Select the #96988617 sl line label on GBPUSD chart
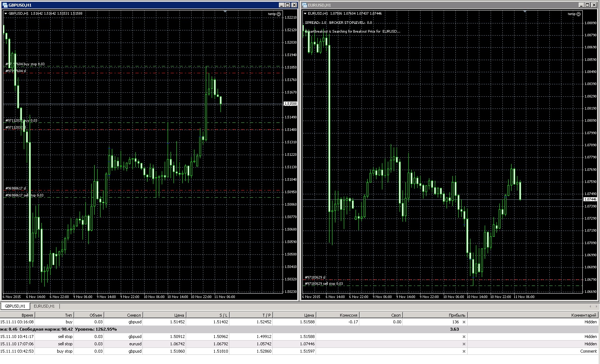Screen dimensions: 600x364 (16, 188)
